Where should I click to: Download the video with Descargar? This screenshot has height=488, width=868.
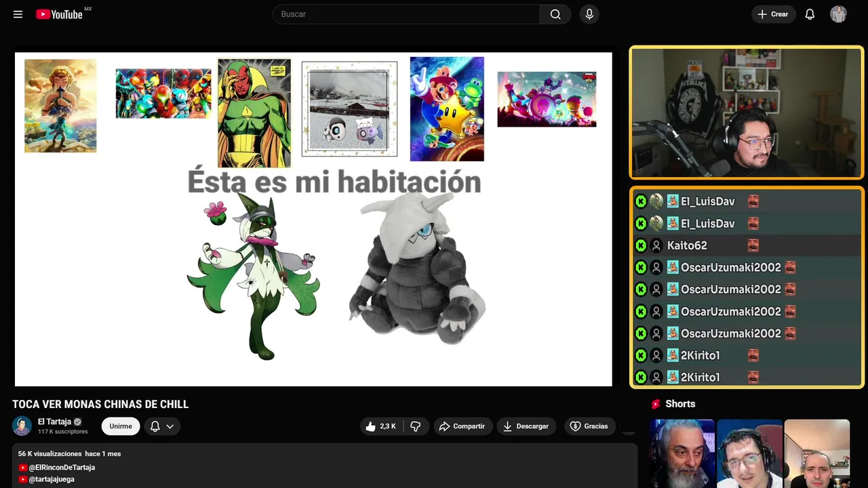[x=526, y=426]
